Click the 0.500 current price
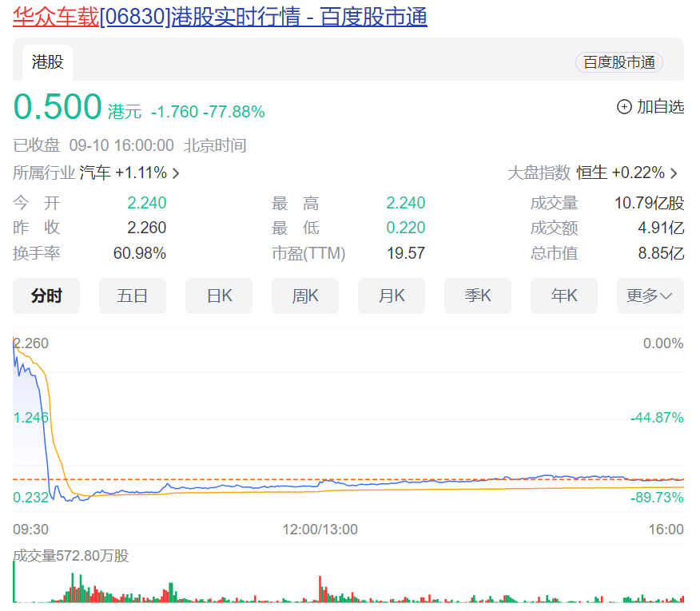 [x=58, y=107]
